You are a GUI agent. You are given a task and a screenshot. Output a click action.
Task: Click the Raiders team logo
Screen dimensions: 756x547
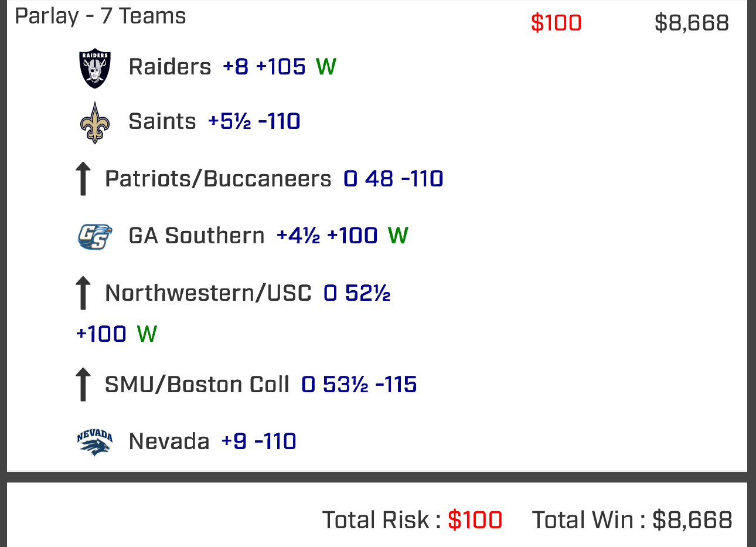click(x=95, y=68)
